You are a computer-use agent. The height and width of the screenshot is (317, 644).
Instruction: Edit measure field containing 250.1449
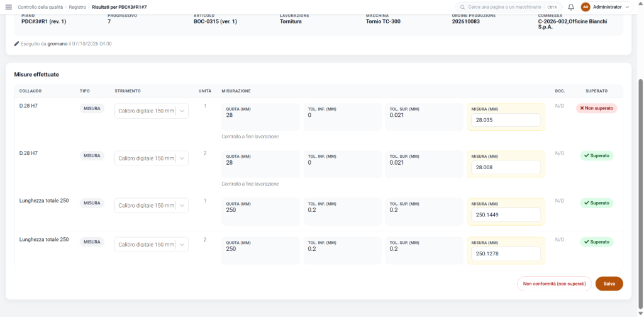click(506, 214)
